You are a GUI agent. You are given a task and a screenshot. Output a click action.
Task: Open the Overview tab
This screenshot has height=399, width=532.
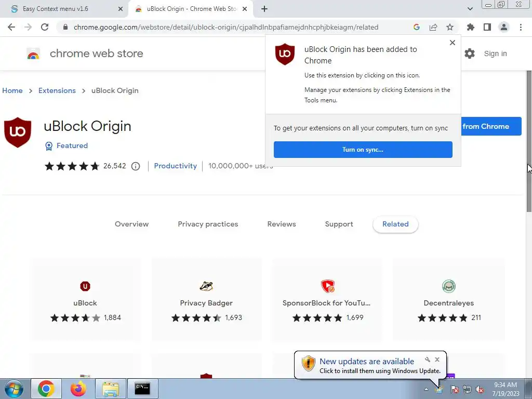pyautogui.click(x=131, y=224)
